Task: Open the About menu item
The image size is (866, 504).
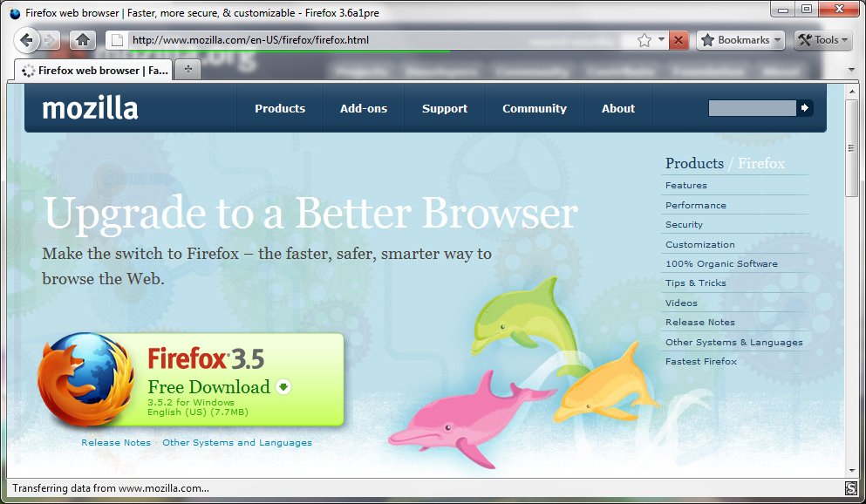Action: click(618, 109)
